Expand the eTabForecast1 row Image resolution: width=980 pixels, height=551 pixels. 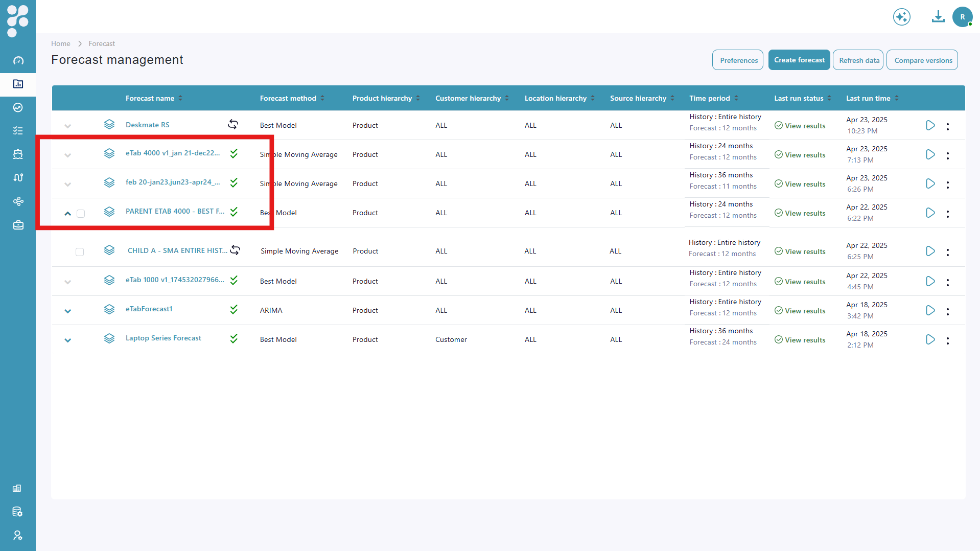click(67, 311)
